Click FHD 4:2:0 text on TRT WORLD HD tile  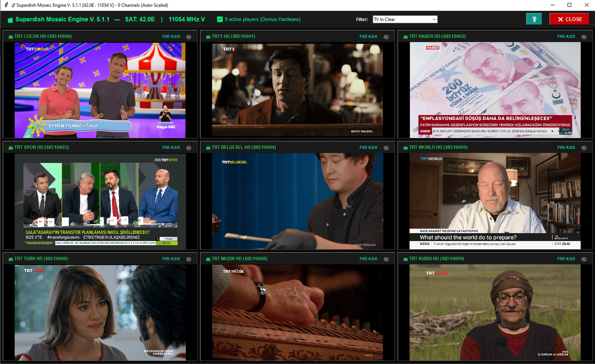[x=566, y=148]
